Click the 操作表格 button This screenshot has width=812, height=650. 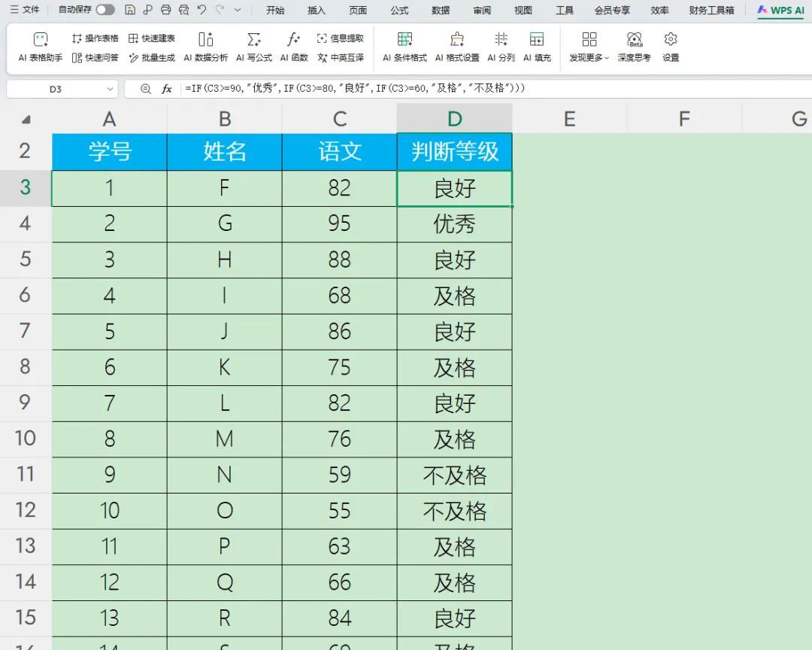pyautogui.click(x=95, y=38)
